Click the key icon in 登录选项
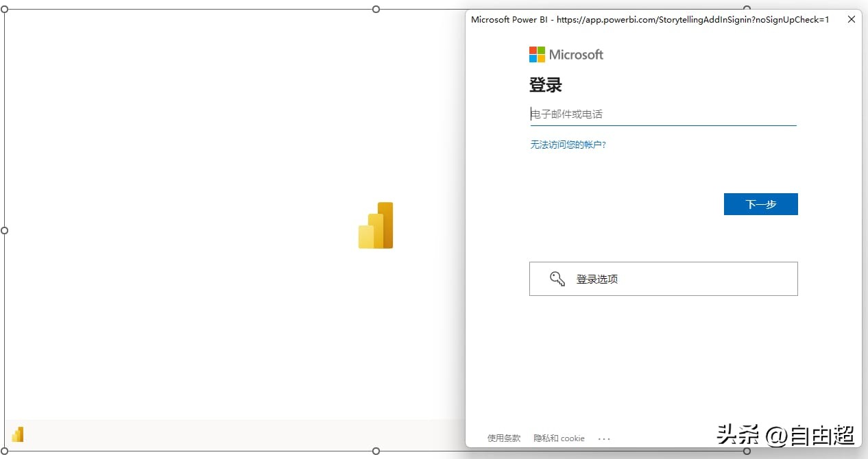Screen dimensions: 868x459 557,279
